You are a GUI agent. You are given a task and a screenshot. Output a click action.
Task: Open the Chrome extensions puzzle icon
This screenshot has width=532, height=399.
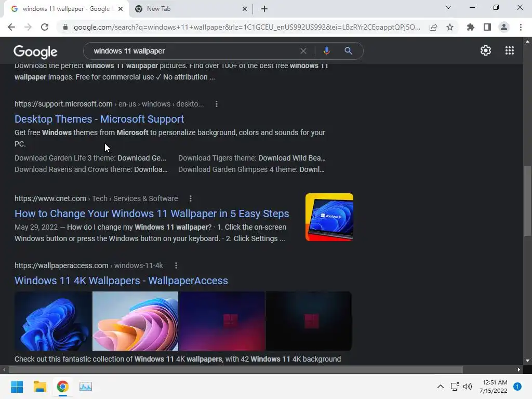pyautogui.click(x=471, y=27)
